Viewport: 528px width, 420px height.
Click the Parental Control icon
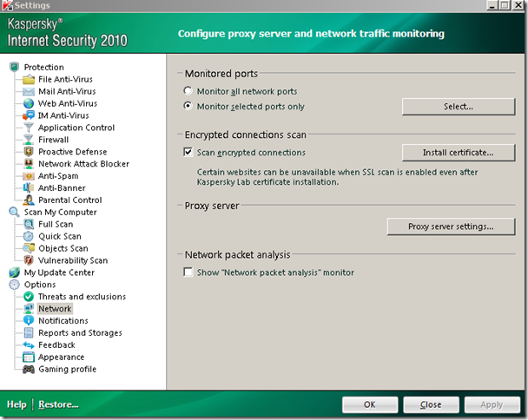point(29,200)
